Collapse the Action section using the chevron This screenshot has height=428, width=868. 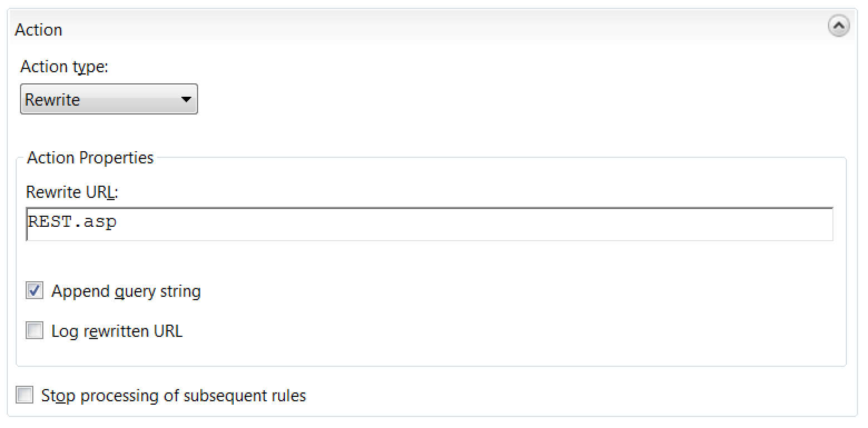pyautogui.click(x=840, y=26)
